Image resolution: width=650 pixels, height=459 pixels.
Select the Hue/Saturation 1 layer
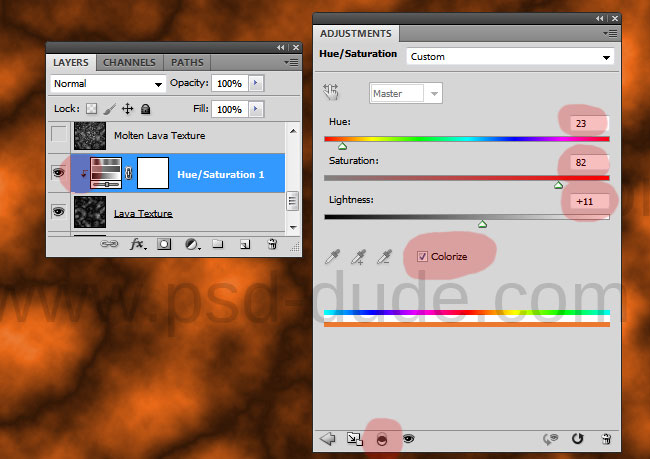(178, 173)
